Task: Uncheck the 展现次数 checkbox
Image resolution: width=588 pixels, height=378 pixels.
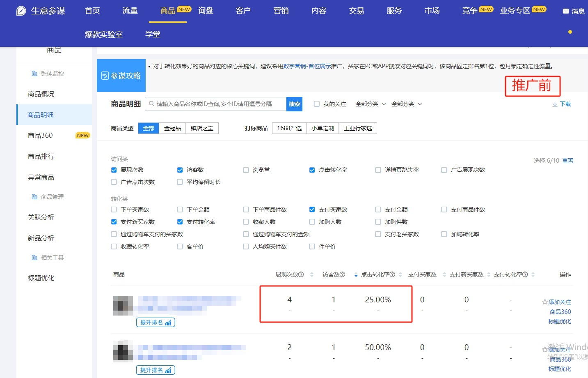Action: tap(114, 170)
